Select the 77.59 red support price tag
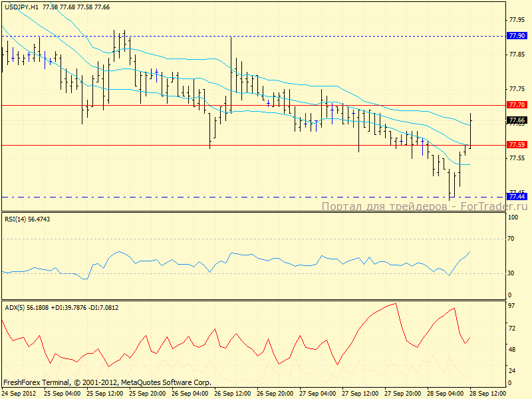Viewport: 532px width, 399px height. pyautogui.click(x=517, y=144)
